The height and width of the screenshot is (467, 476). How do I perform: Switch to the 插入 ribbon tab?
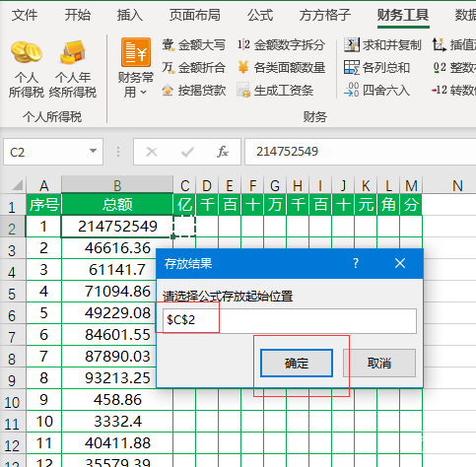click(130, 15)
